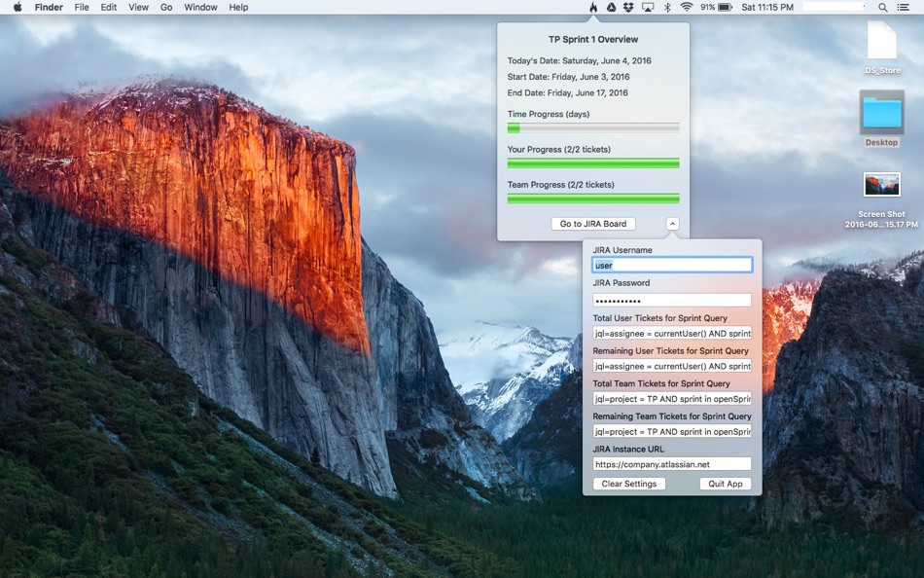Click the Quit App button
Screen dimensions: 924x578
pos(726,484)
